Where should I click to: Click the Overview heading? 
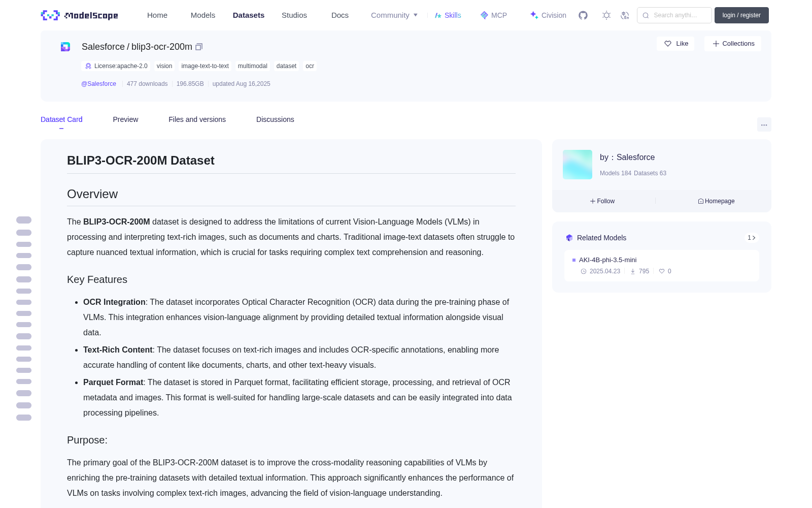[92, 194]
